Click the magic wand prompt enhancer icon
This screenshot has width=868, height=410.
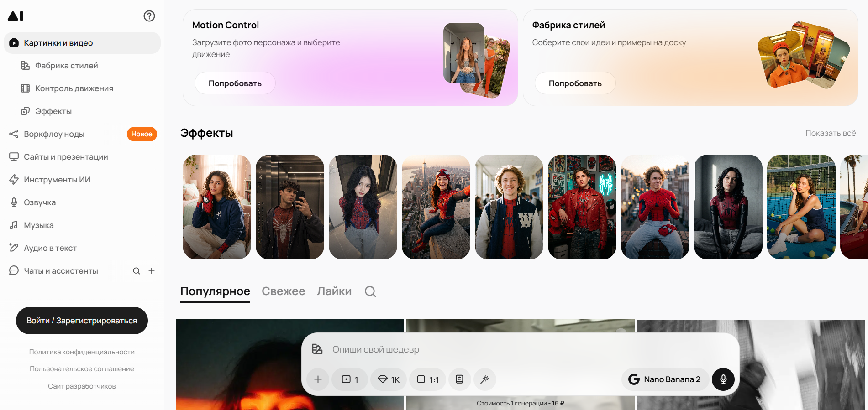tap(485, 379)
